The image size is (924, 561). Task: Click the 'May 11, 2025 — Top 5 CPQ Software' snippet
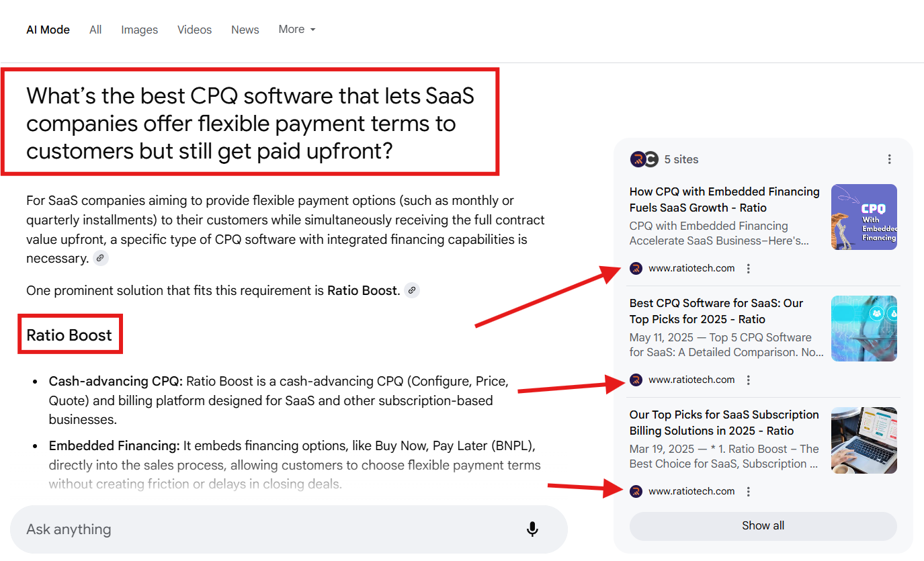[726, 345]
